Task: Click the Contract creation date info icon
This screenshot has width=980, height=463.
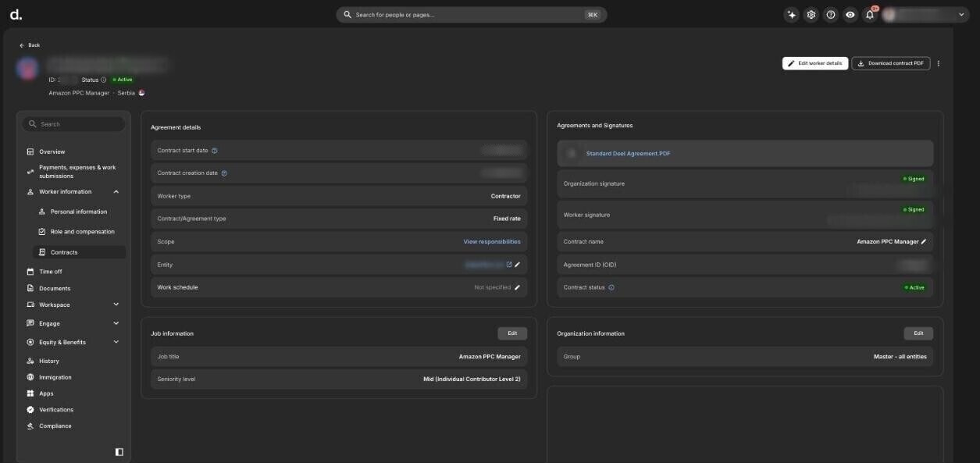Action: pos(224,173)
